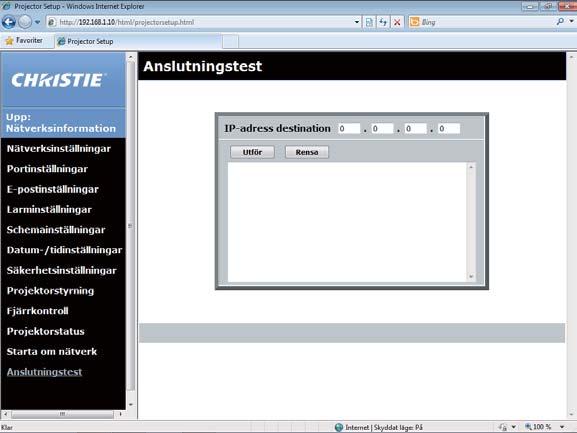Open Nätverksinställningar menu item
This screenshot has width=577, height=433.
click(59, 149)
